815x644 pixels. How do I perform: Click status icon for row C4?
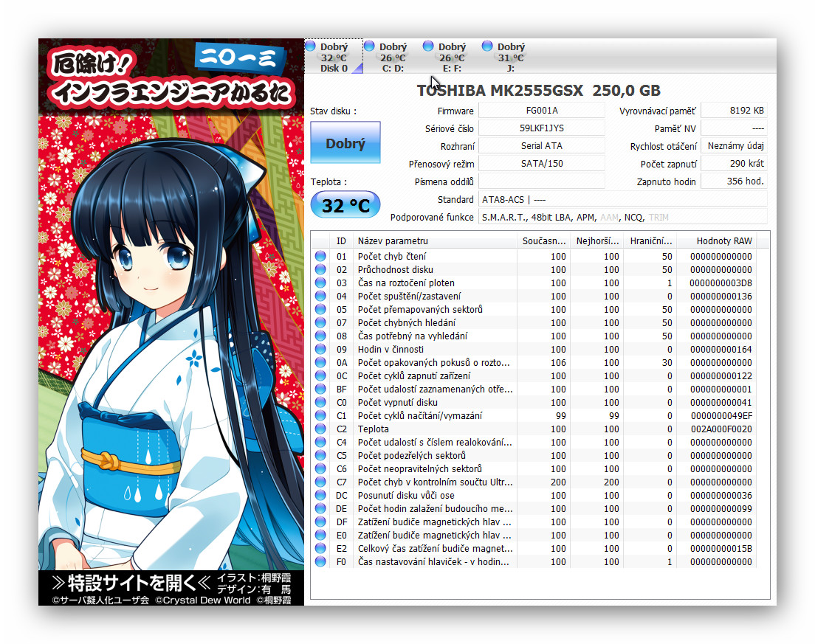[320, 442]
